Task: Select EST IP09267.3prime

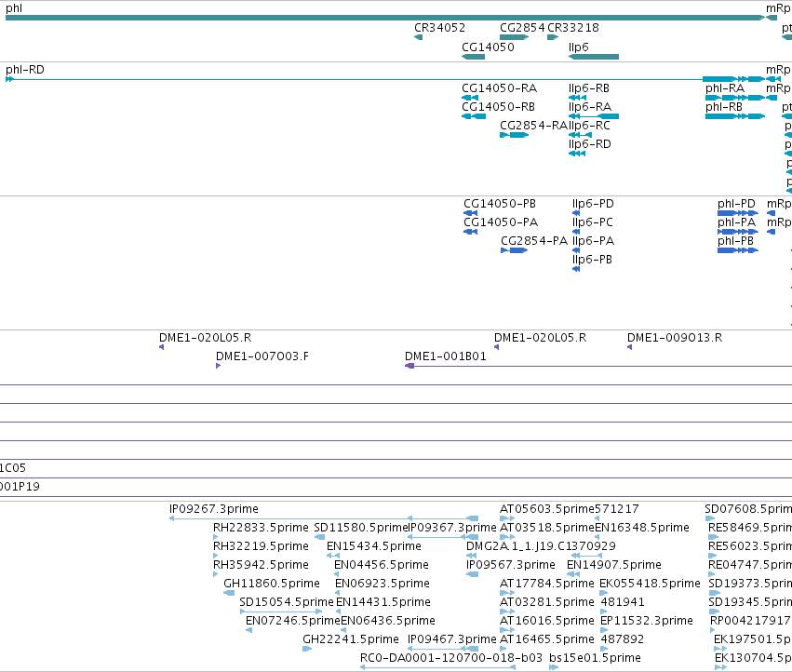Action: tap(214, 509)
